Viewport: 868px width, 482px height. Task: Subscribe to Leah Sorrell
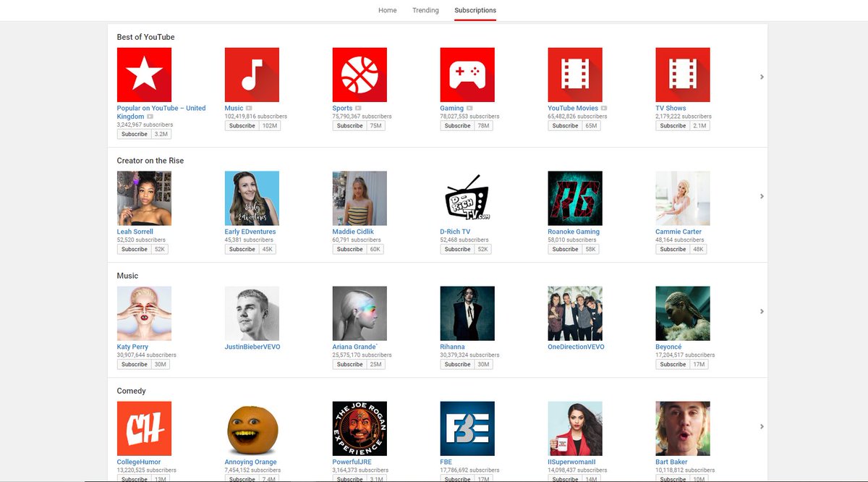tap(134, 249)
